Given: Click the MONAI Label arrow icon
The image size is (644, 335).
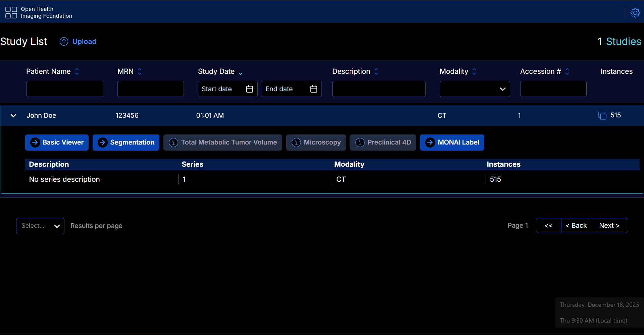Looking at the screenshot, I should (x=430, y=143).
